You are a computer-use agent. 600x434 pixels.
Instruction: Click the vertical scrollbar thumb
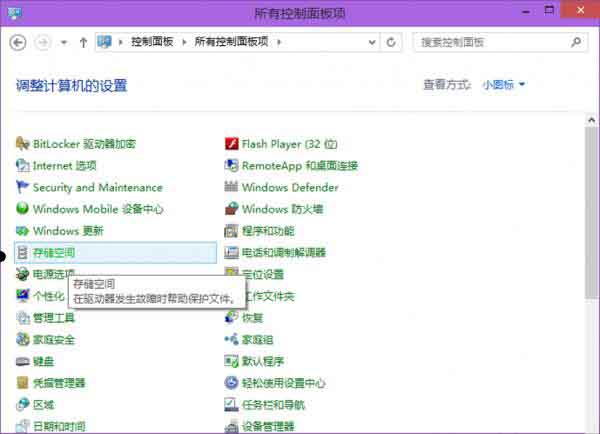[x=592, y=212]
